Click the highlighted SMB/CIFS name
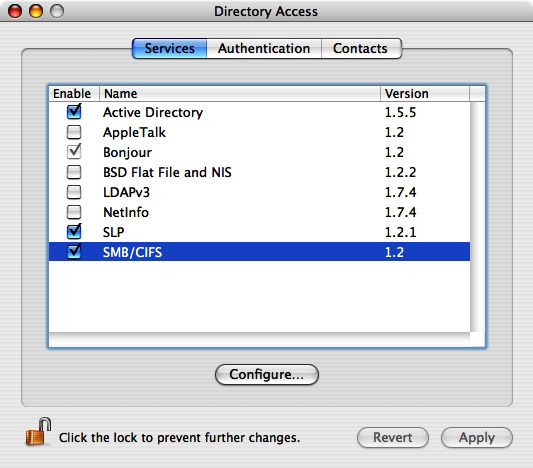533x468 pixels. click(x=133, y=252)
